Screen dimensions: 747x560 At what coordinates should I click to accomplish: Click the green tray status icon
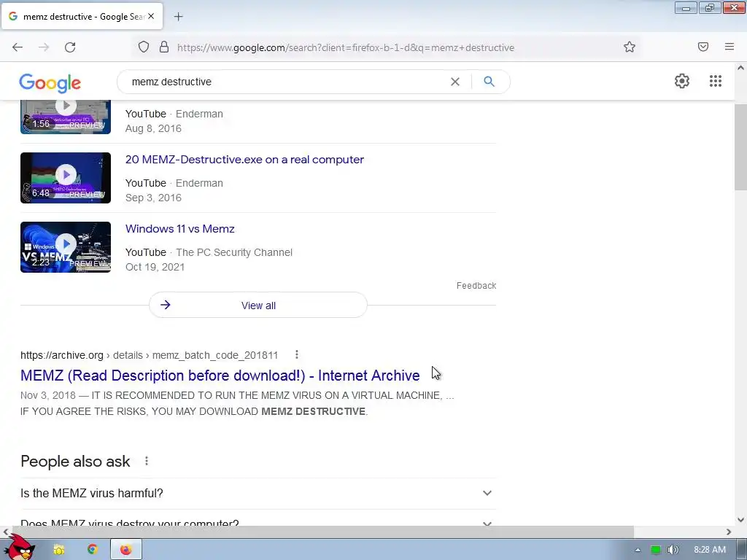(x=656, y=550)
